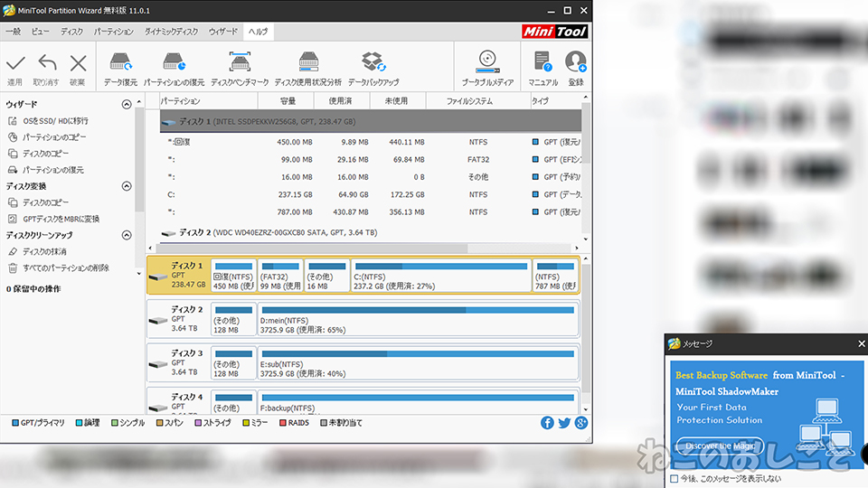The width and height of the screenshot is (868, 488).
Task: Open the Help (ヘルプ) menu
Action: click(x=258, y=32)
